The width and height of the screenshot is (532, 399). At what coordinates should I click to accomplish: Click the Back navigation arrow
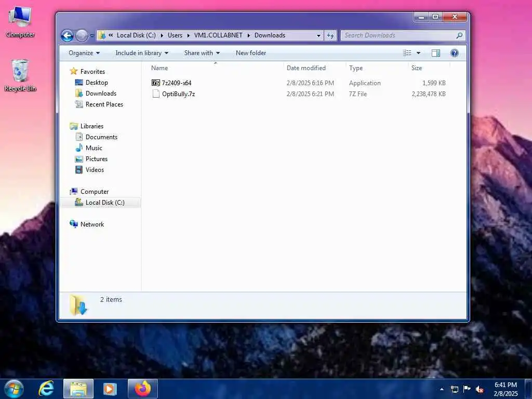[67, 35]
